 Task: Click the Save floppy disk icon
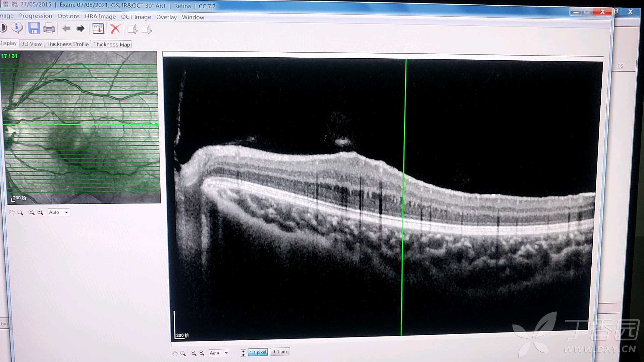click(x=34, y=28)
